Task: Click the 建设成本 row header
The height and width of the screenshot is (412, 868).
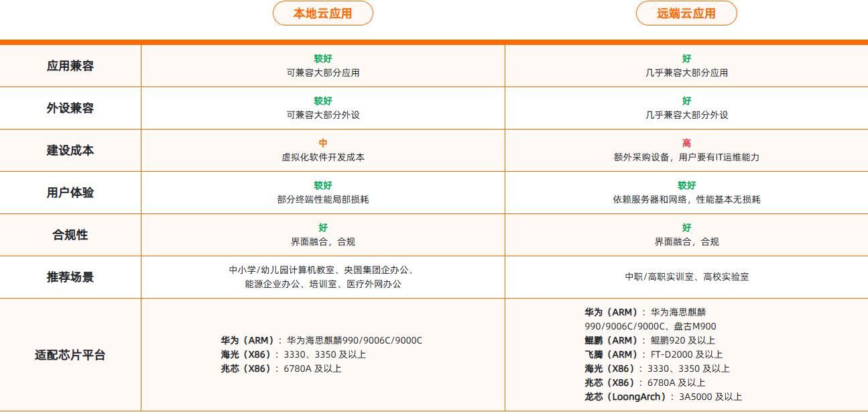Action: 70,150
